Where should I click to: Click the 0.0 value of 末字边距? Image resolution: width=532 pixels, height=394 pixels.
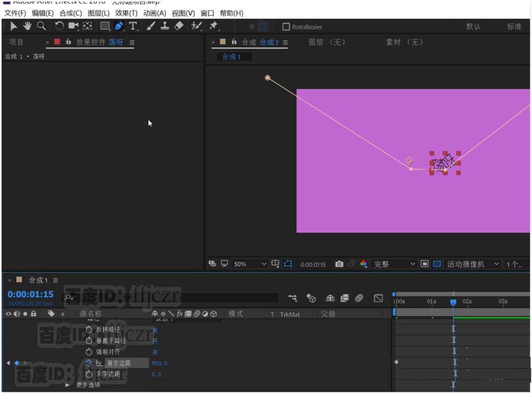point(156,374)
